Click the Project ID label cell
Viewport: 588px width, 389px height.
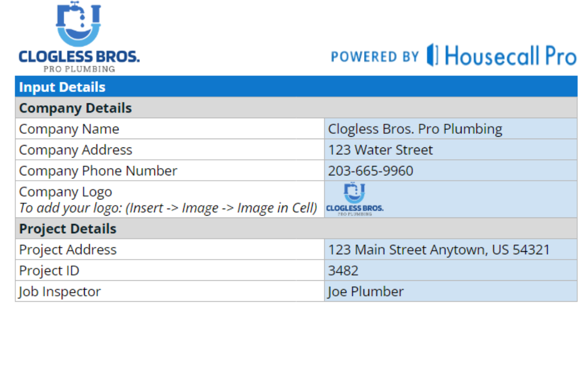170,270
